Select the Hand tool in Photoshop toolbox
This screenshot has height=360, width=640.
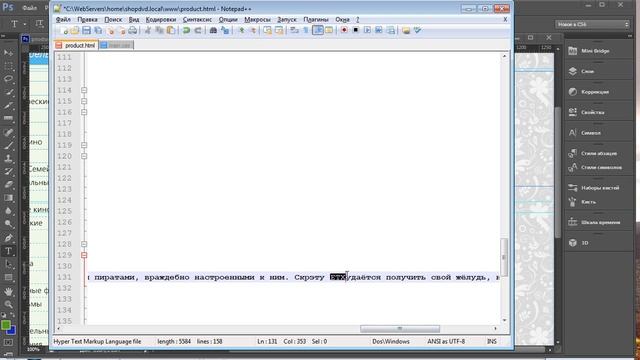(x=9, y=291)
